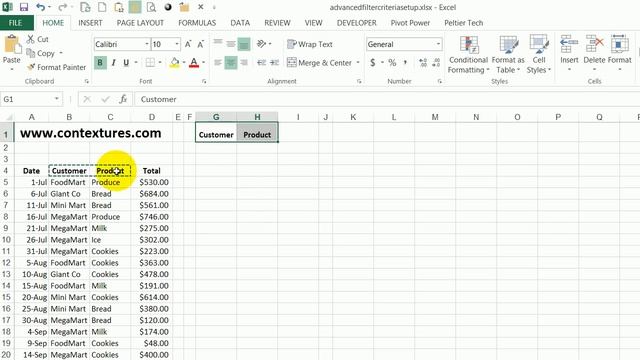Switch to the DEVELOPER tab
The width and height of the screenshot is (640, 360).
[x=356, y=23]
